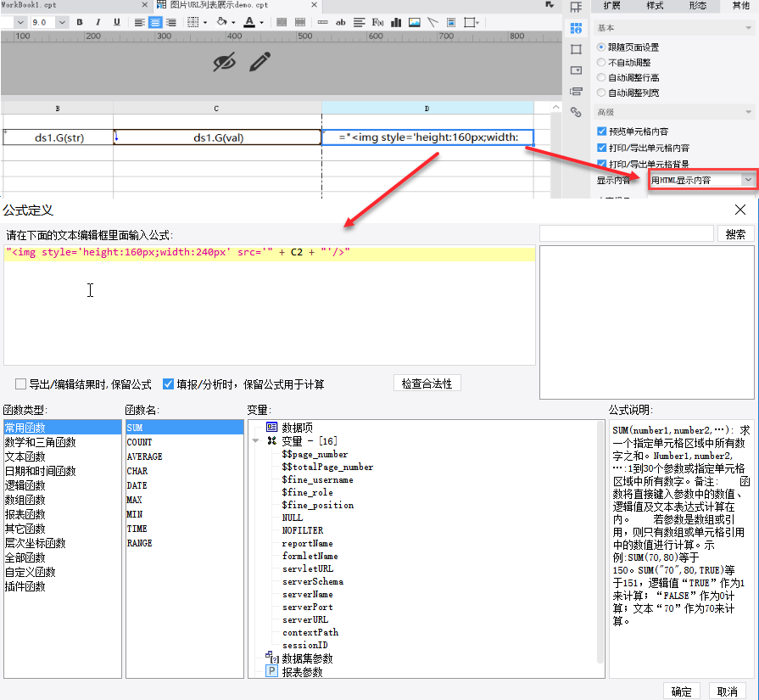
Task: Close the 公式定义 dialog
Action: coord(740,210)
